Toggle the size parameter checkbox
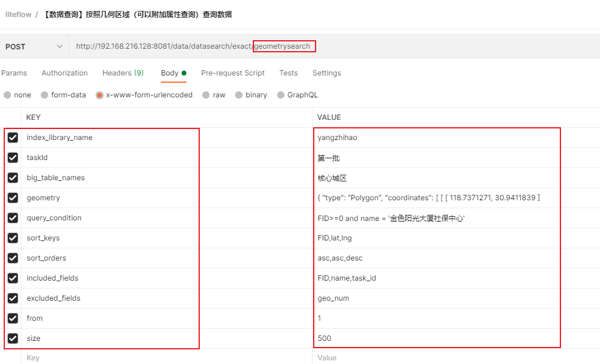 coord(13,338)
